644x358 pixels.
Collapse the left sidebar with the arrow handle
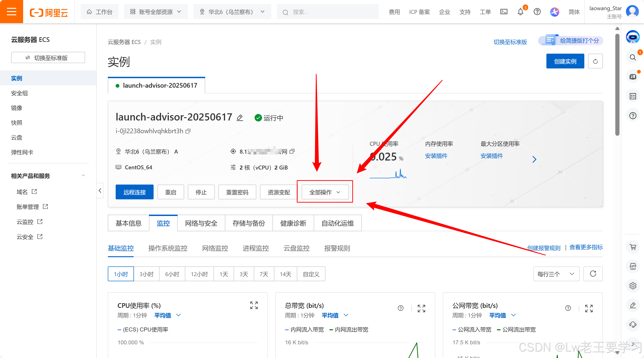pyautogui.click(x=100, y=191)
